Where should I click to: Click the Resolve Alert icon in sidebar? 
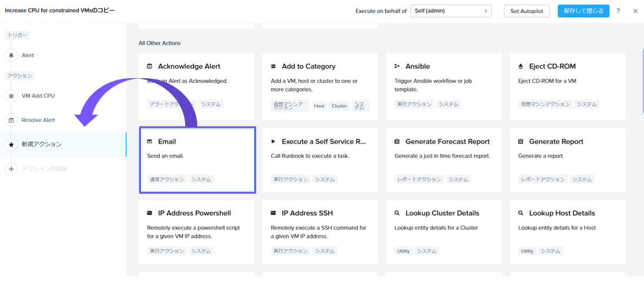tap(11, 120)
